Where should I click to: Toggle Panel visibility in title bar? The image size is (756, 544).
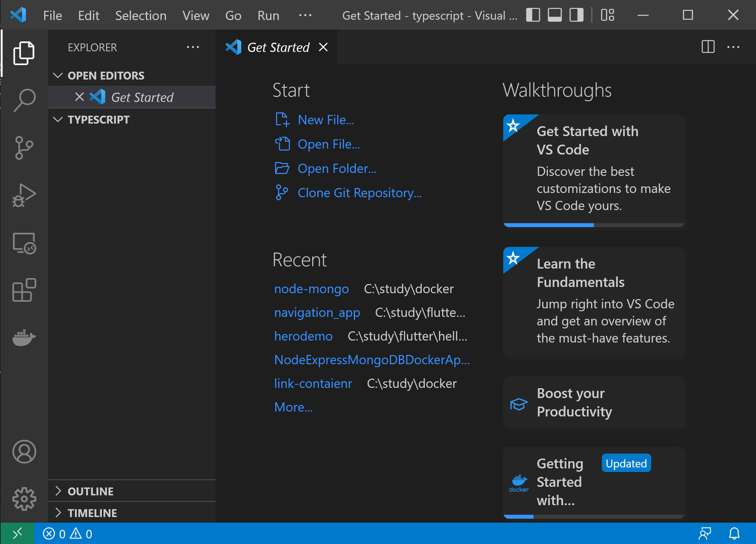(555, 15)
